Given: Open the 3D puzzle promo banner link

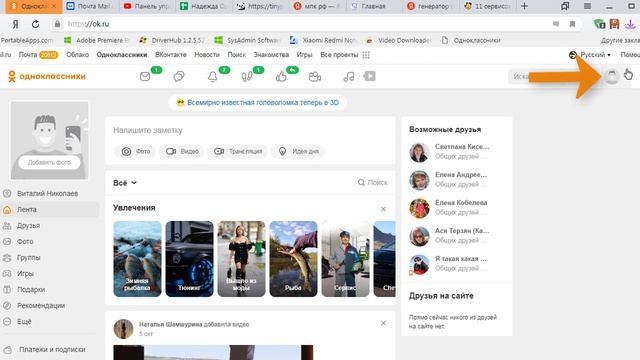Looking at the screenshot, I should [x=258, y=102].
